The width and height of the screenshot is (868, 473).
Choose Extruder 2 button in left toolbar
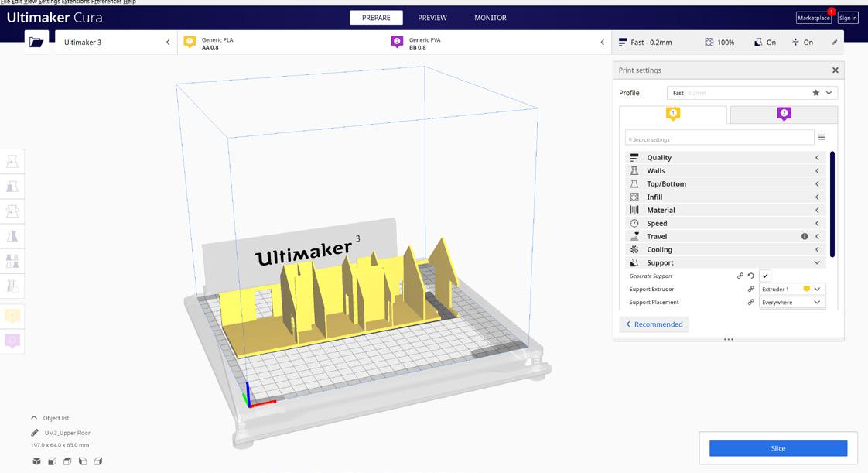point(12,341)
